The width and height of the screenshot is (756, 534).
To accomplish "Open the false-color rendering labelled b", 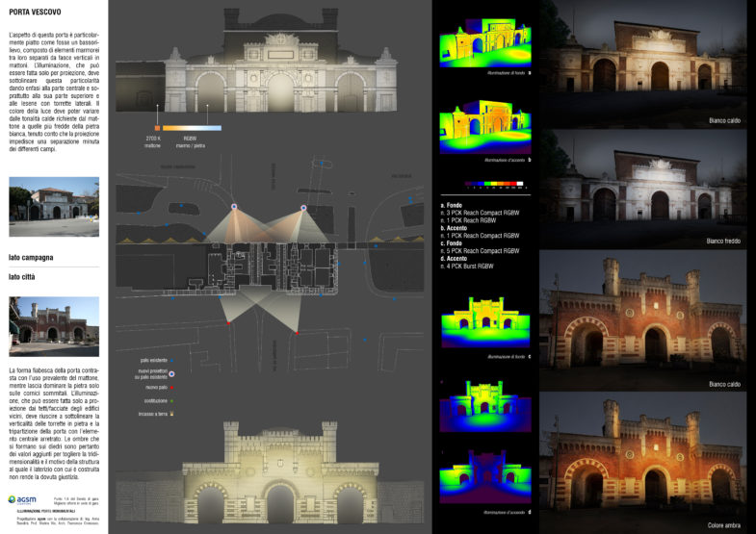I will pyautogui.click(x=485, y=128).
